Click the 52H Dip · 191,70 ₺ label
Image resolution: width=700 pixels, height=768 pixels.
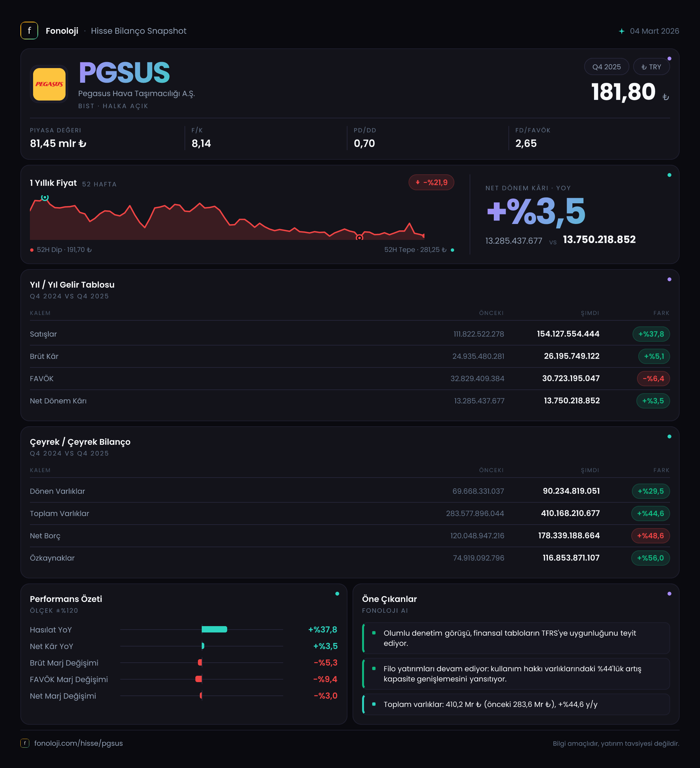point(64,250)
